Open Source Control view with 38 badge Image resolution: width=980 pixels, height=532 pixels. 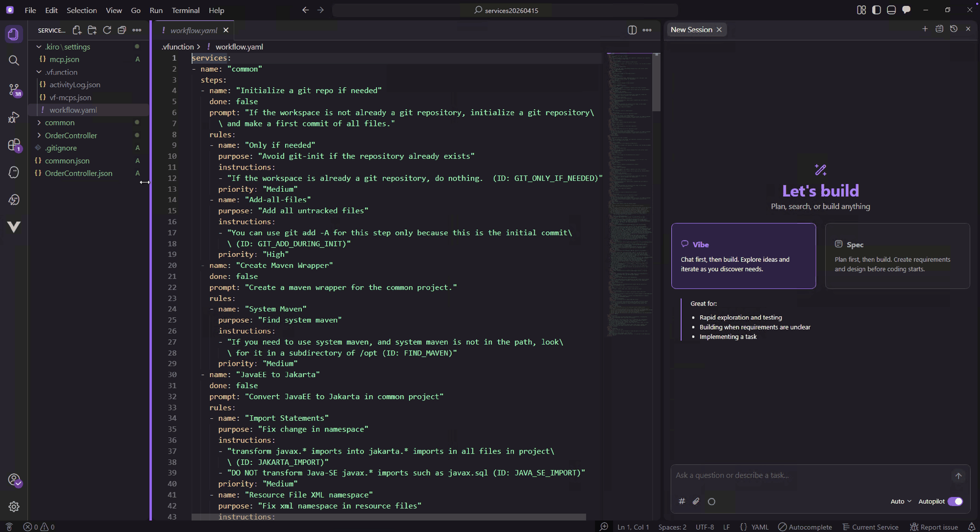tap(14, 90)
